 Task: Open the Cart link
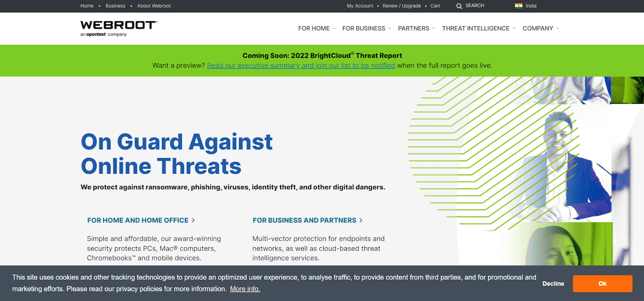(435, 6)
